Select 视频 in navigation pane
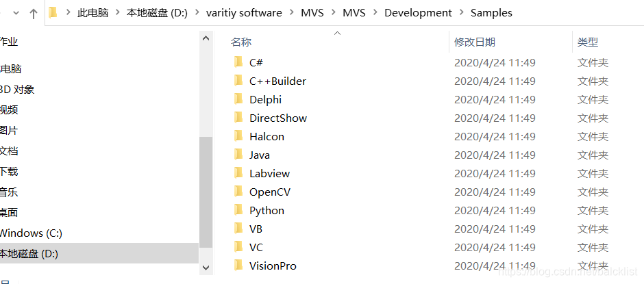The image size is (644, 284). (9, 110)
